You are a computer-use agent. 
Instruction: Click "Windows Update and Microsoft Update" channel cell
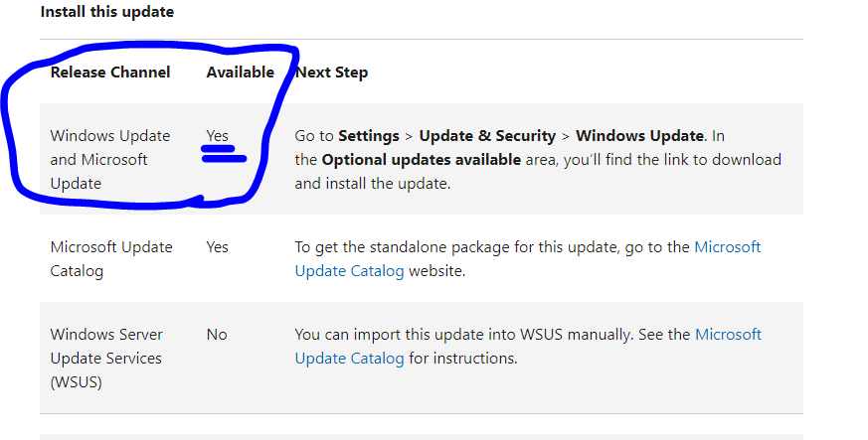pyautogui.click(x=110, y=159)
